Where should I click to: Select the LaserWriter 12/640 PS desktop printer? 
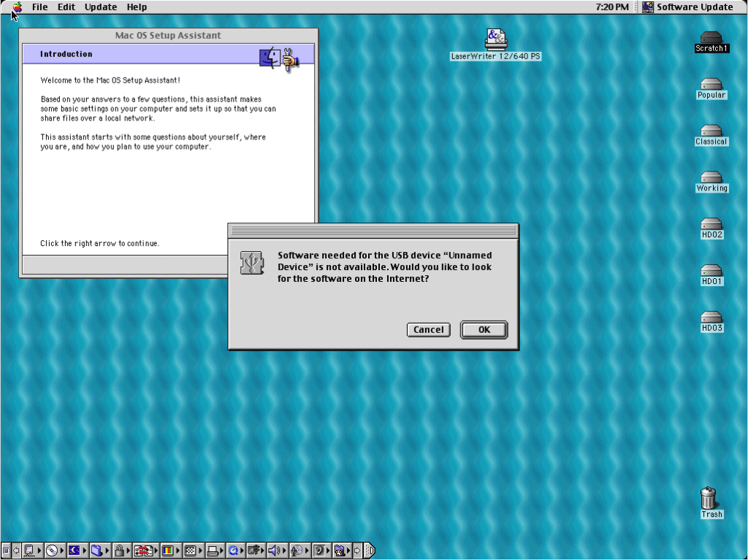(495, 39)
